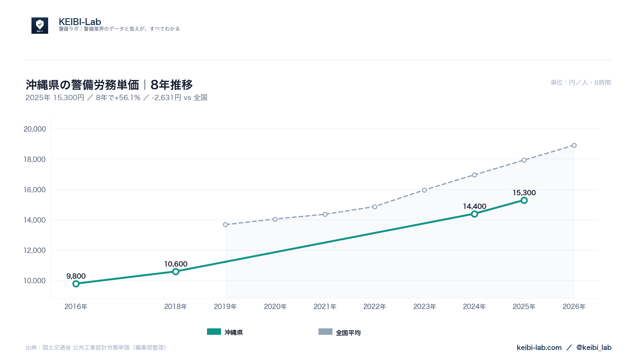Click the 2021 national average data point
Screen dimensions: 637x364
(325, 214)
